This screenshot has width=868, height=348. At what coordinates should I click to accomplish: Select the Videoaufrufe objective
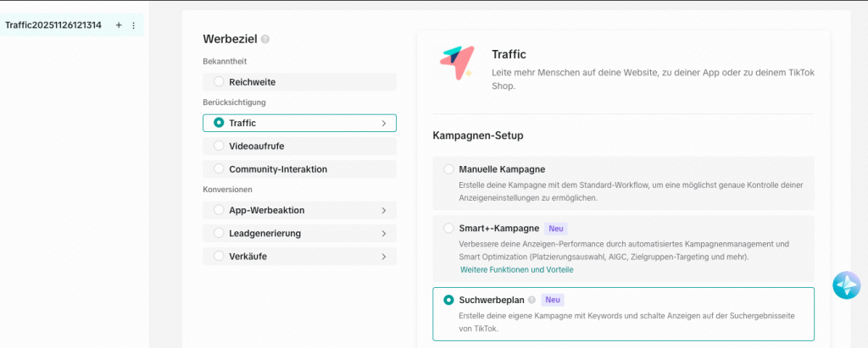click(x=220, y=146)
